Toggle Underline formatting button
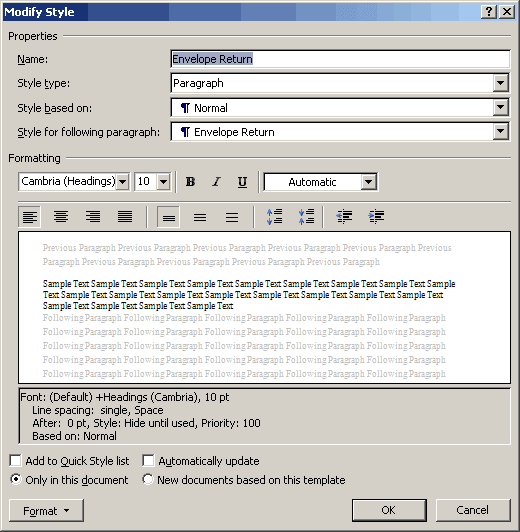This screenshot has width=520, height=532. point(242,182)
